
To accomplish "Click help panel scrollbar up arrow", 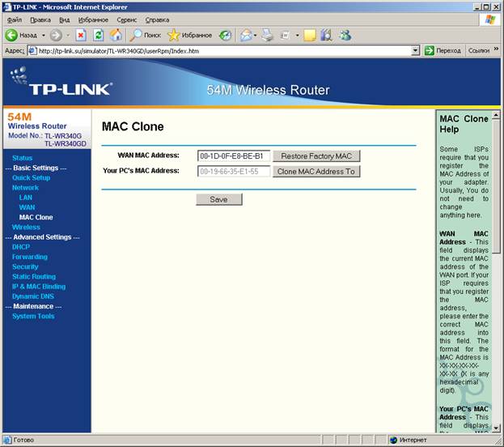I will tap(496, 115).
